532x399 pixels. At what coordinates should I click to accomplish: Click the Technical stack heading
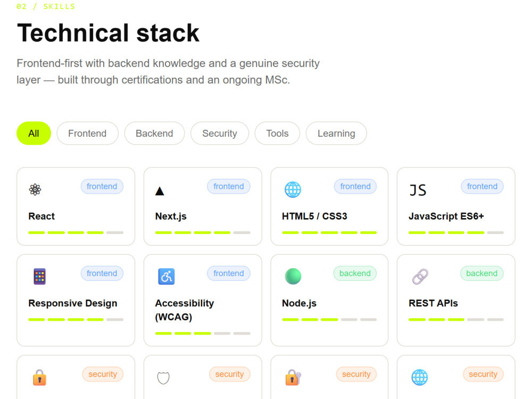(108, 33)
